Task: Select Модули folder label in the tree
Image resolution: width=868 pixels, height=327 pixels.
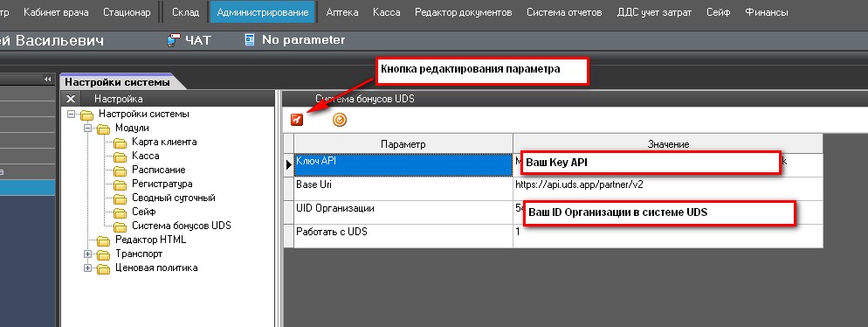Action: (132, 128)
